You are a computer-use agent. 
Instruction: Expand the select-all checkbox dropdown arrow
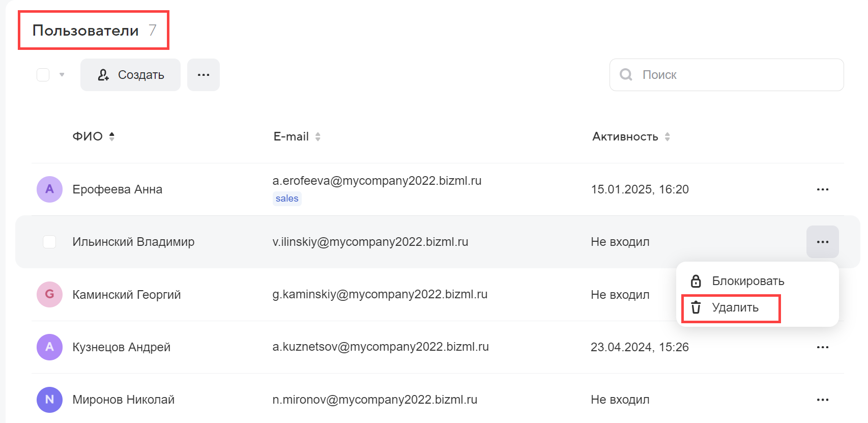pos(62,75)
